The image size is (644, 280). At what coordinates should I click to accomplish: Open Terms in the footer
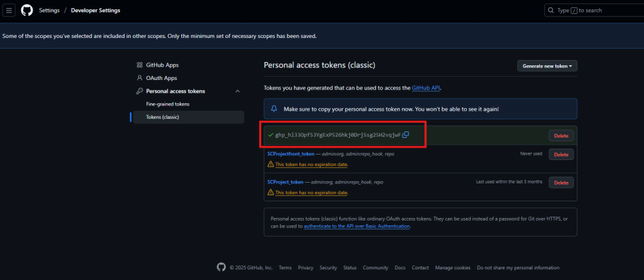click(x=285, y=268)
